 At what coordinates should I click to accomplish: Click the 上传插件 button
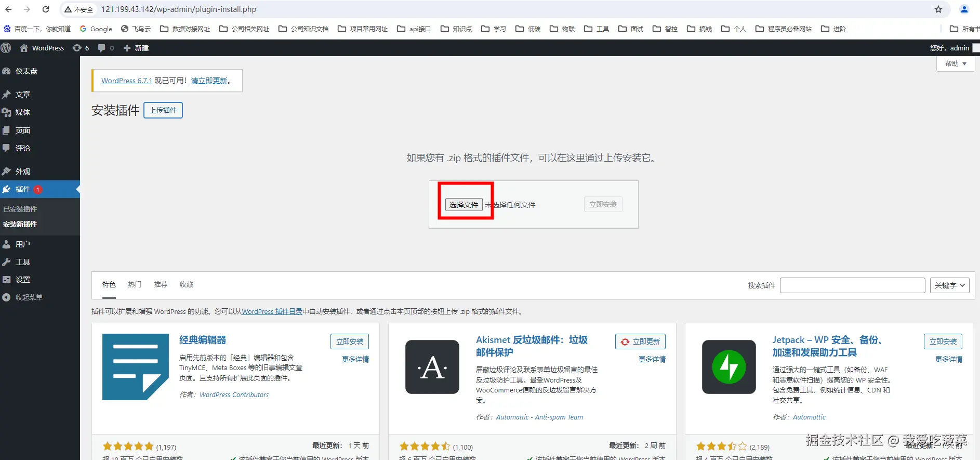coord(163,110)
